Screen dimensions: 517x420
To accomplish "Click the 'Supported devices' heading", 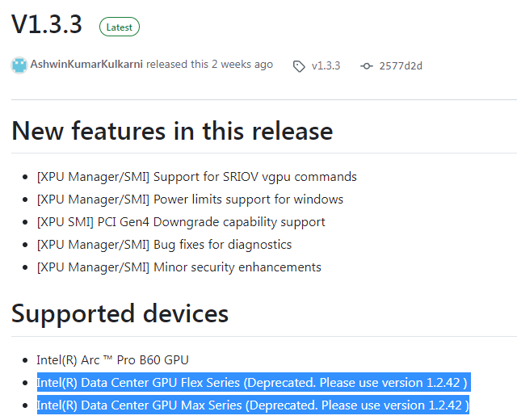I will pos(120,313).
